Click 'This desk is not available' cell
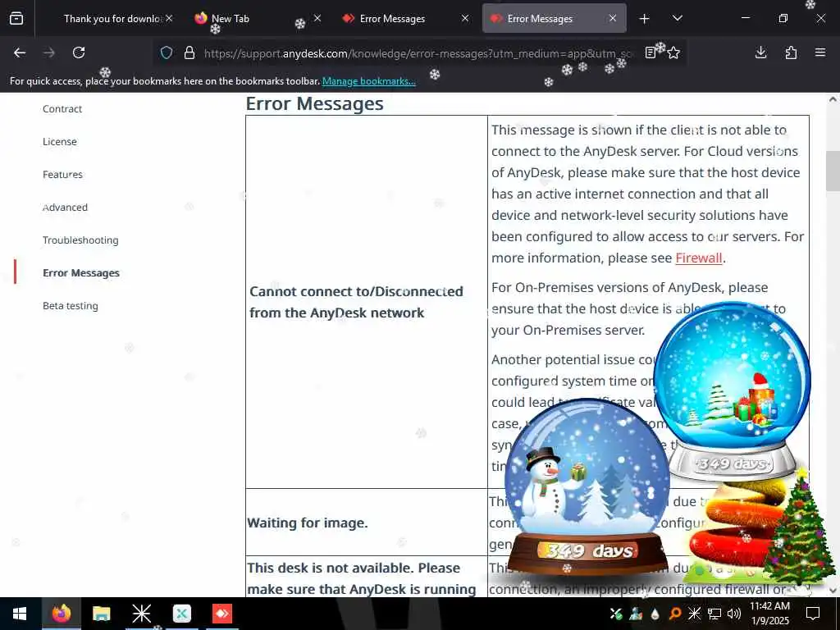 367,577
